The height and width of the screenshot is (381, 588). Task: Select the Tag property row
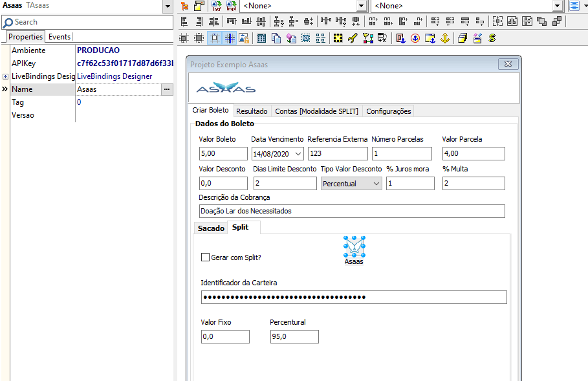point(91,102)
